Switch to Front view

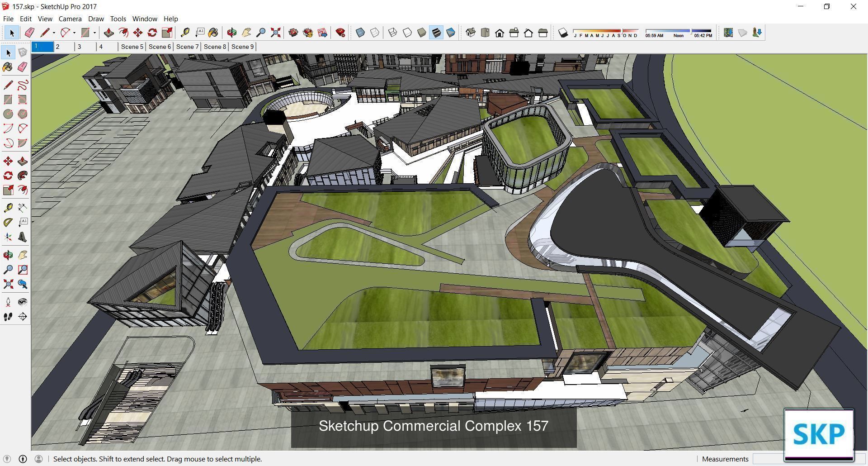point(500,33)
